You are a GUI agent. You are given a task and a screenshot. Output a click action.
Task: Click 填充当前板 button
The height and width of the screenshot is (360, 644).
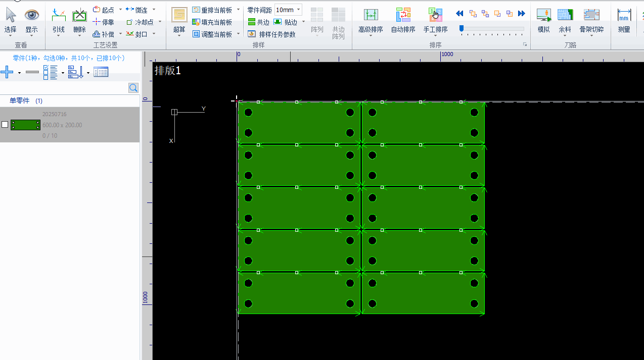(212, 22)
